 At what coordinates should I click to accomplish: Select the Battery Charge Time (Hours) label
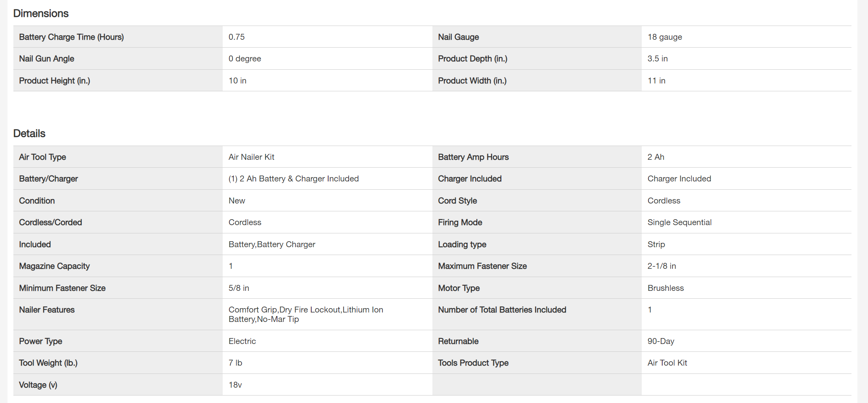[x=71, y=37]
